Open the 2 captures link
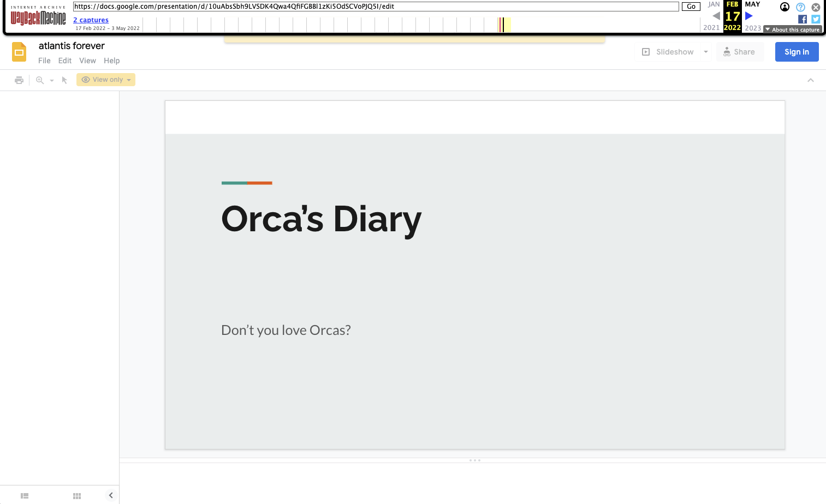This screenshot has height=504, width=826. click(x=91, y=20)
